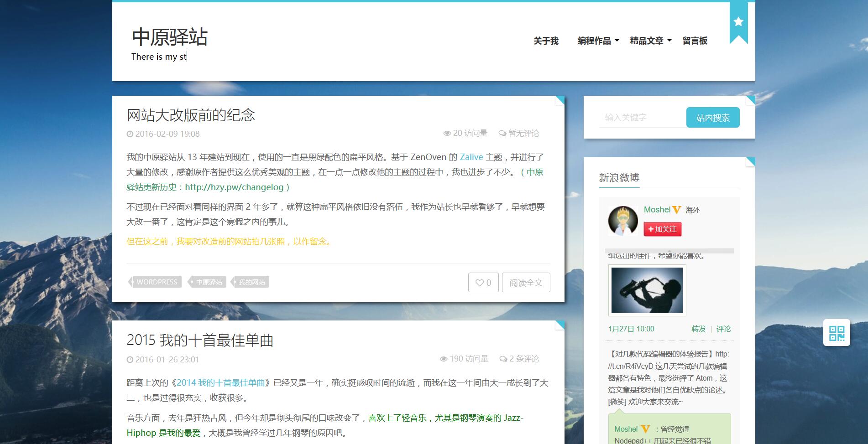This screenshot has height=444, width=868.
Task: Click 评论 on the Weibo post
Action: [x=724, y=329]
